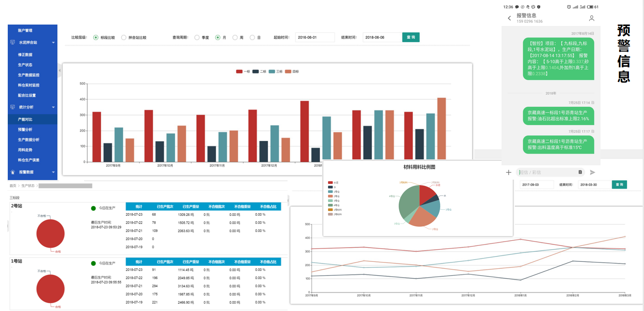Click 首页 breadcrumb link

[x=12, y=186]
